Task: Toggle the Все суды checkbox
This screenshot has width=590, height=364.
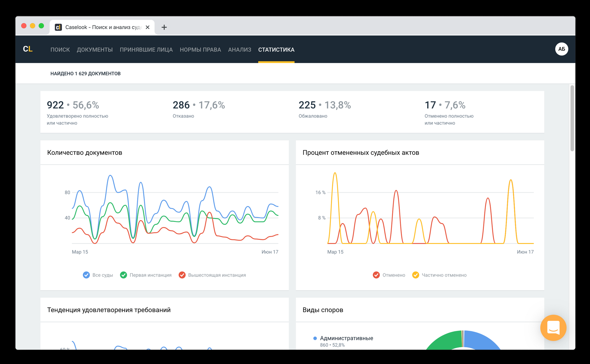Action: pos(86,275)
